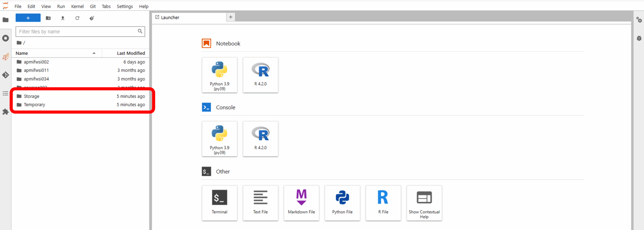This screenshot has height=230, width=644.
Task: Create a new Markdown File
Action: [x=301, y=203]
